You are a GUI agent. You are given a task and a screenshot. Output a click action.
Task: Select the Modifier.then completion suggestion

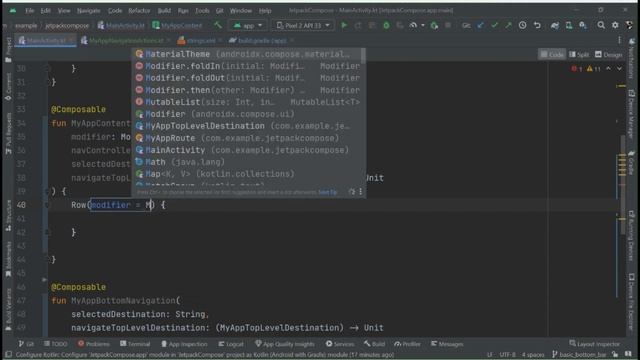247,90
